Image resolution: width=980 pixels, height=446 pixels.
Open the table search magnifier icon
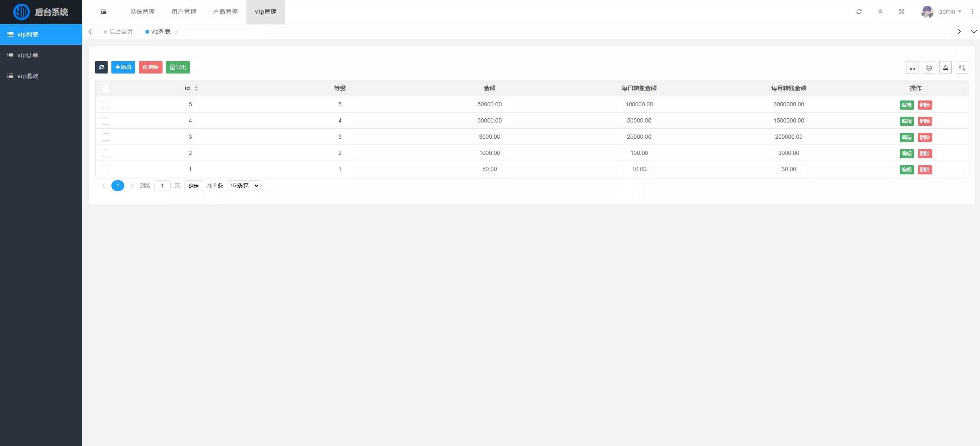click(x=962, y=68)
